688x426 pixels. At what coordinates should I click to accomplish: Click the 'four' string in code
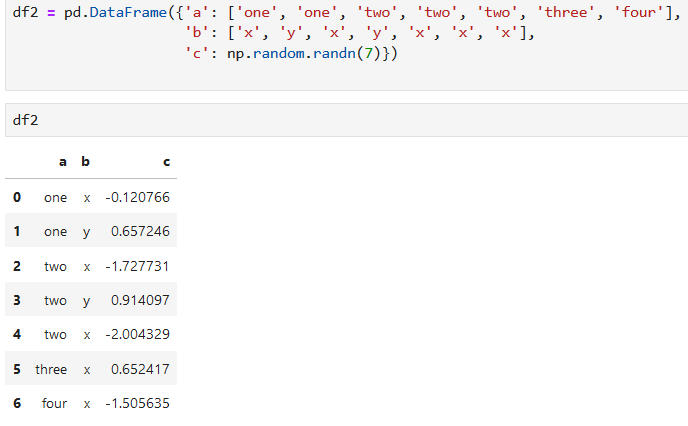639,12
